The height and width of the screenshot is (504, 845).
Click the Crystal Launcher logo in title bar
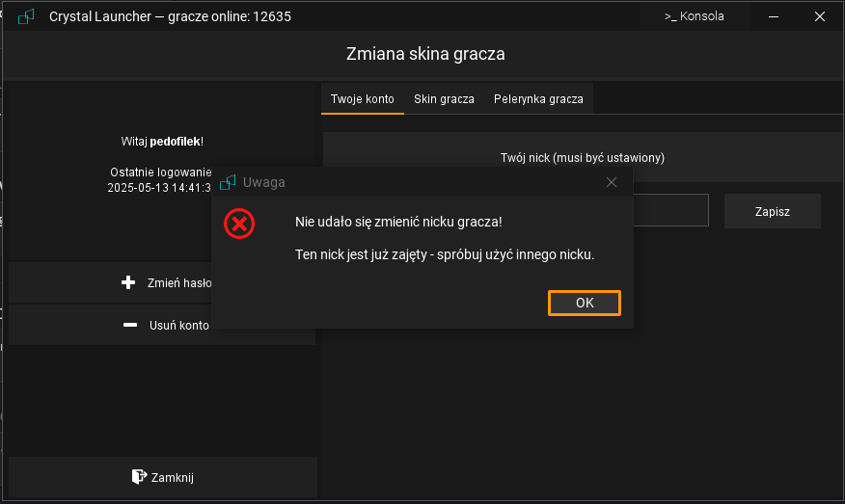(x=27, y=16)
